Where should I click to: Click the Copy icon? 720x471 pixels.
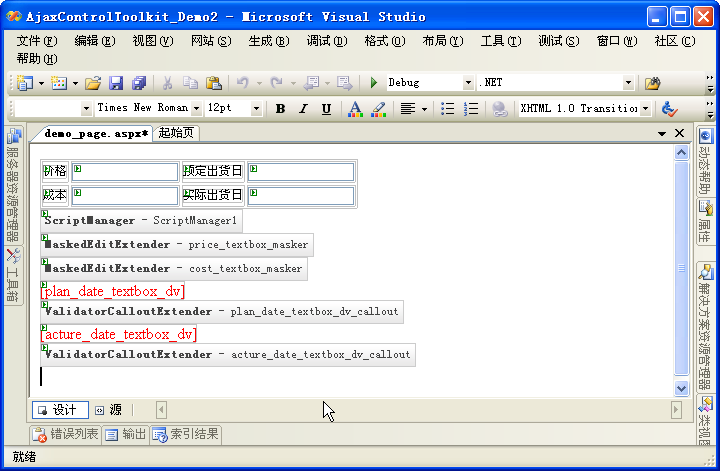point(190,83)
